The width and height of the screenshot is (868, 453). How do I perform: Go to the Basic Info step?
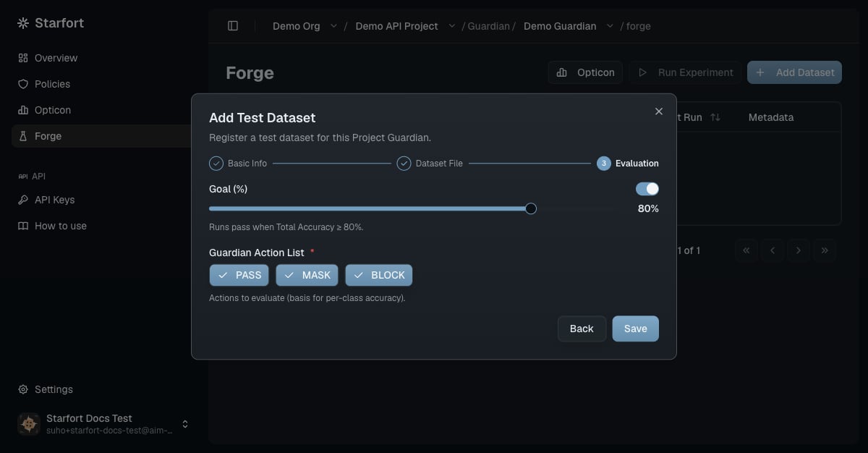point(238,164)
